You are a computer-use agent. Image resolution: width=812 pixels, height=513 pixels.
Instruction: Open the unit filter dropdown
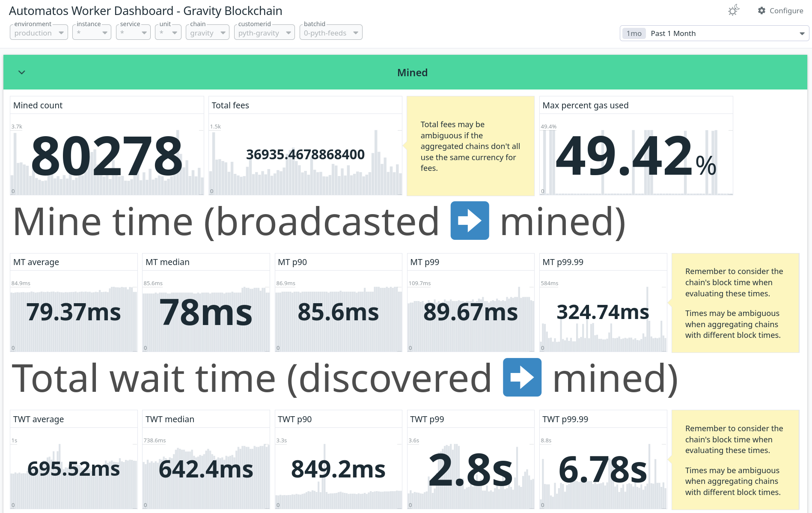(x=168, y=33)
